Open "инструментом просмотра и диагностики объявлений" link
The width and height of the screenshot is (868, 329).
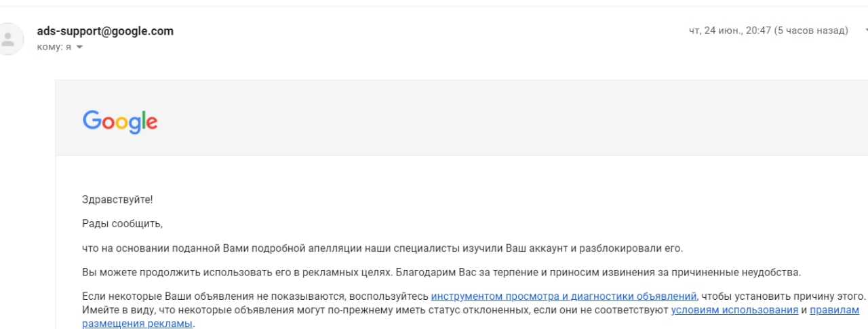coord(564,296)
